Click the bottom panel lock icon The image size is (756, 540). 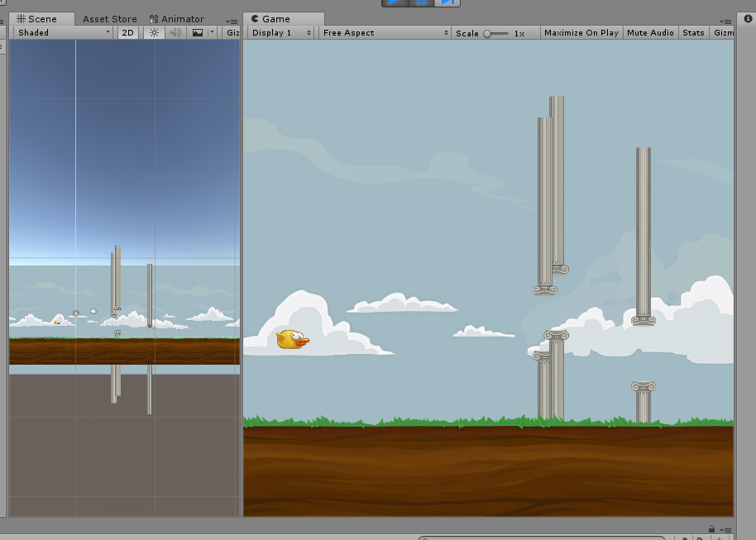click(x=711, y=529)
